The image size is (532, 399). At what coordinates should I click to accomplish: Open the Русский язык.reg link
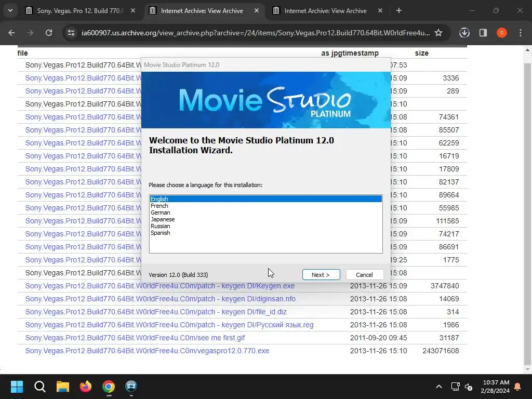(x=169, y=325)
